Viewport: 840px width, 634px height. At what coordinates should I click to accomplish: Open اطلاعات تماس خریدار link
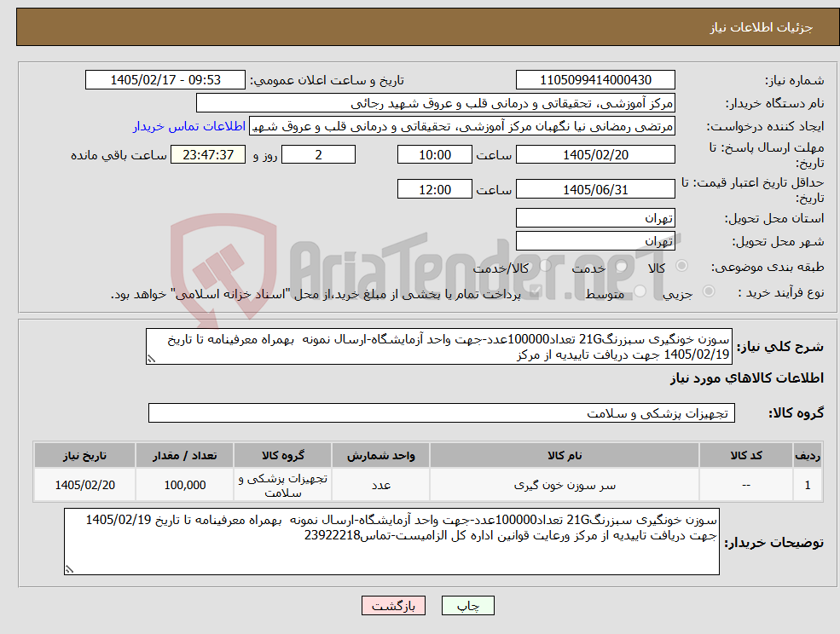click(x=189, y=126)
